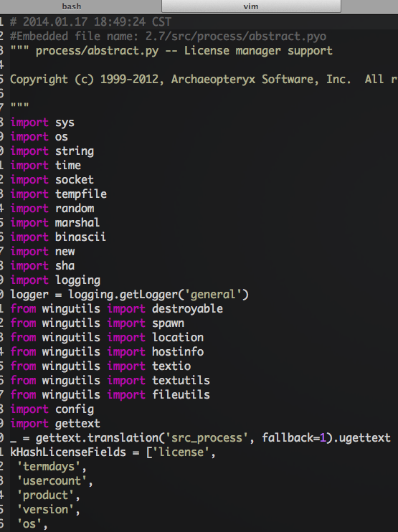Click the word 'hostinfo'
Image resolution: width=398 pixels, height=532 pixels.
click(178, 351)
